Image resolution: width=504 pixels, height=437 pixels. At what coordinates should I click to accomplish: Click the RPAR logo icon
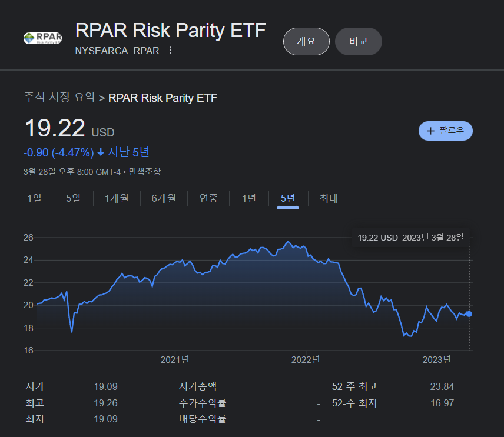coord(42,38)
